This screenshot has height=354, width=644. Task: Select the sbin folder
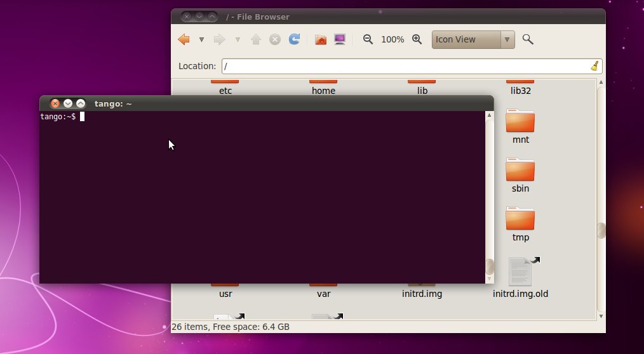(520, 170)
